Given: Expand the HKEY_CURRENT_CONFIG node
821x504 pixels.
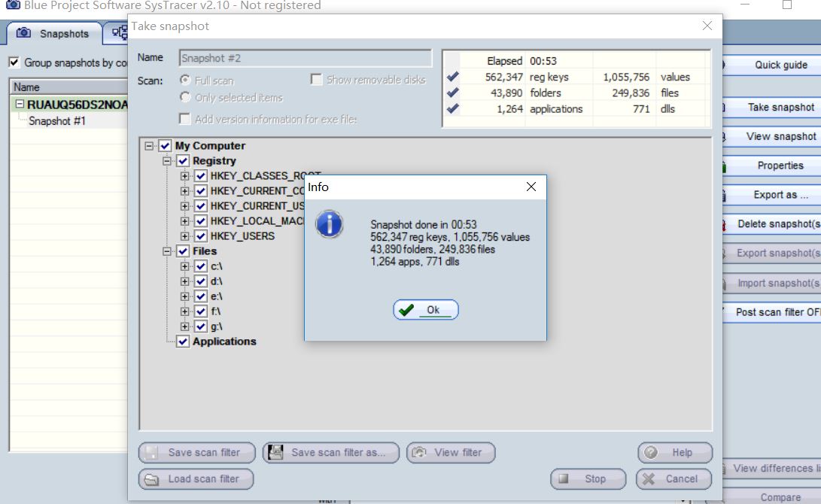Looking at the screenshot, I should 184,191.
